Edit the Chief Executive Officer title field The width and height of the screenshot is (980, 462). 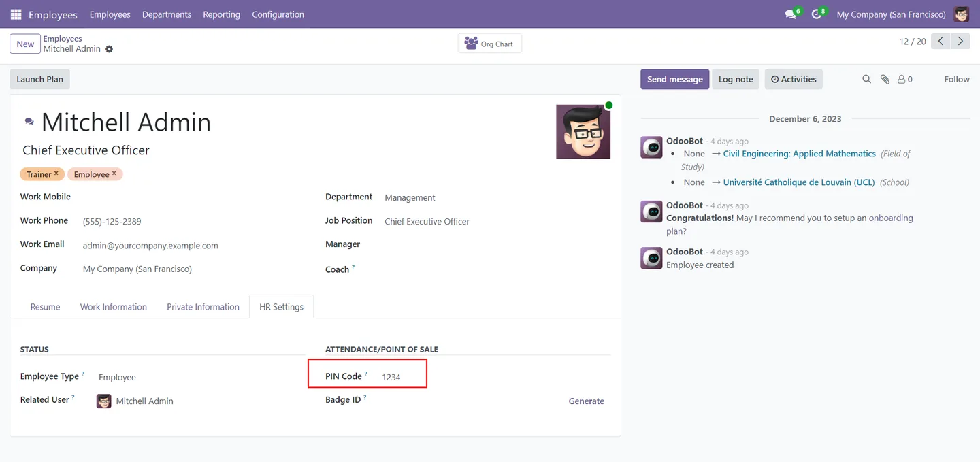point(86,150)
